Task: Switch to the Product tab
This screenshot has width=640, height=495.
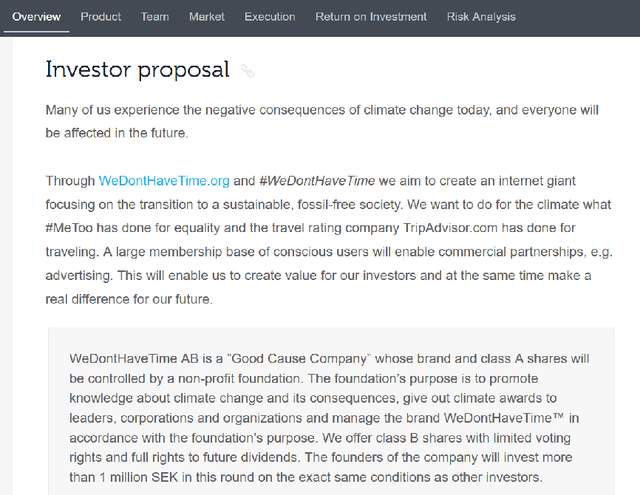Action: click(101, 17)
